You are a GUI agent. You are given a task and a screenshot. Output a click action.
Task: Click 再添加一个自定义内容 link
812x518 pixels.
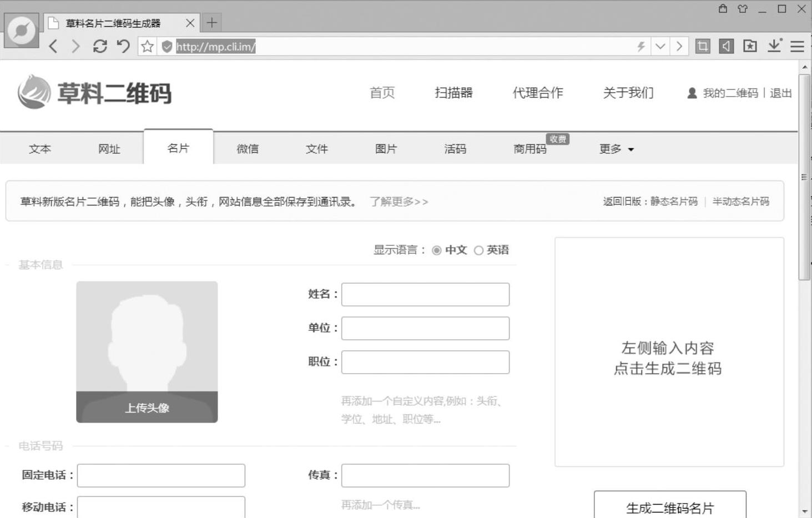coord(422,410)
